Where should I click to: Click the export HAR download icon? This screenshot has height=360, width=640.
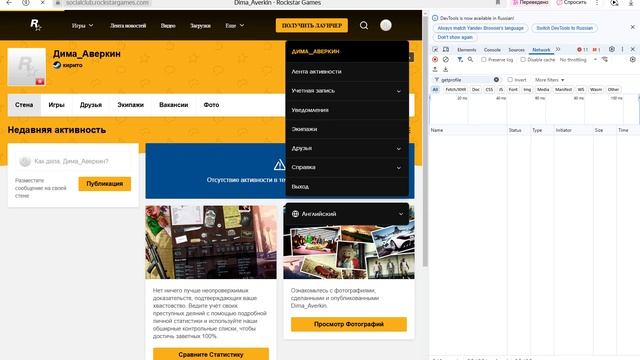[446, 69]
